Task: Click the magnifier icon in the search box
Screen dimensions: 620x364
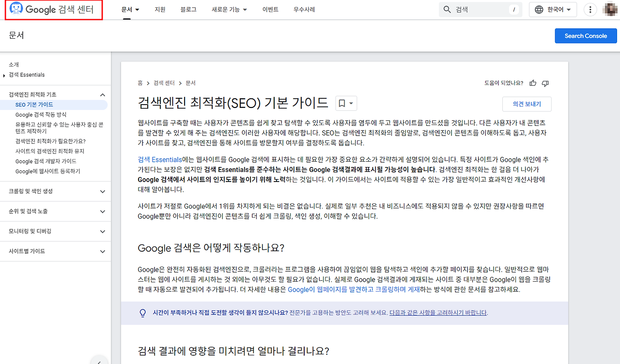Action: click(447, 9)
